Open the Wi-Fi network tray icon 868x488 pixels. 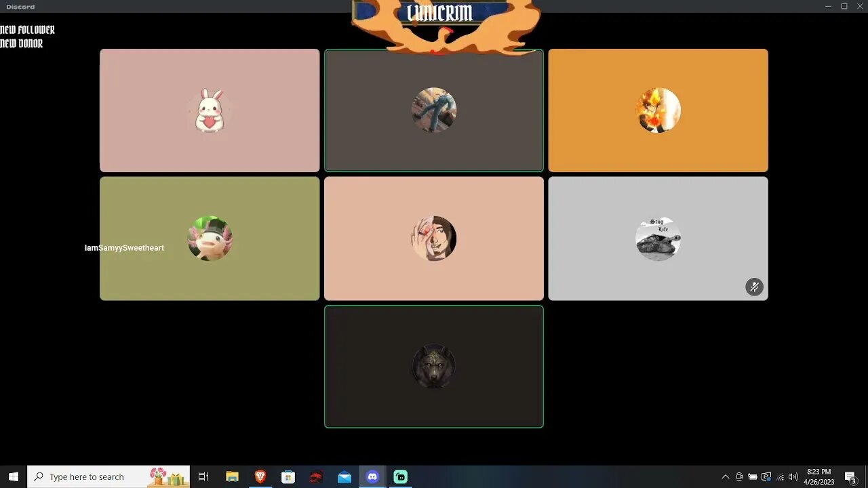click(780, 476)
